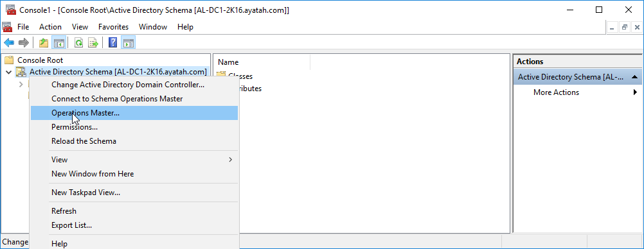644x249 pixels.
Task: Expand the child node under Active Directory Schema
Action: point(21,84)
